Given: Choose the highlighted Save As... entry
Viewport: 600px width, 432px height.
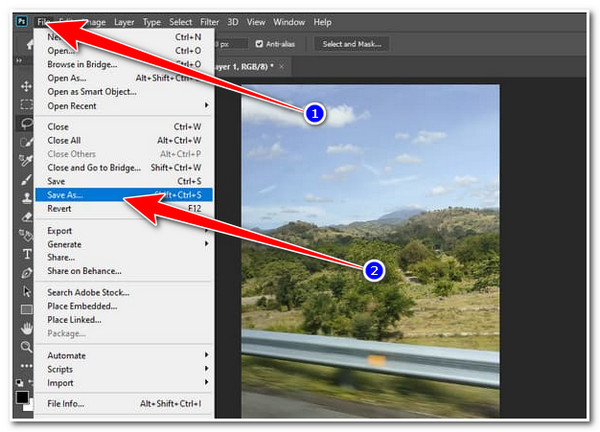Looking at the screenshot, I should coord(124,195).
